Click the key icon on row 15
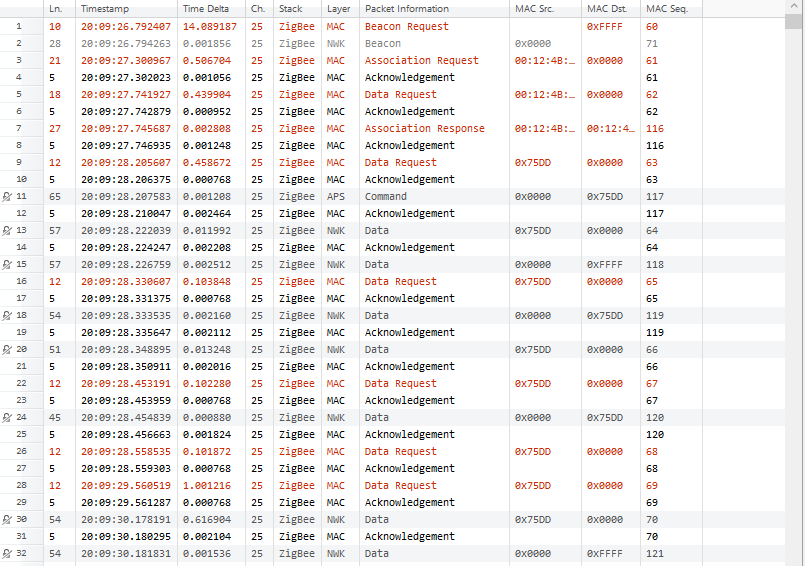The width and height of the screenshot is (805, 566). 7,265
